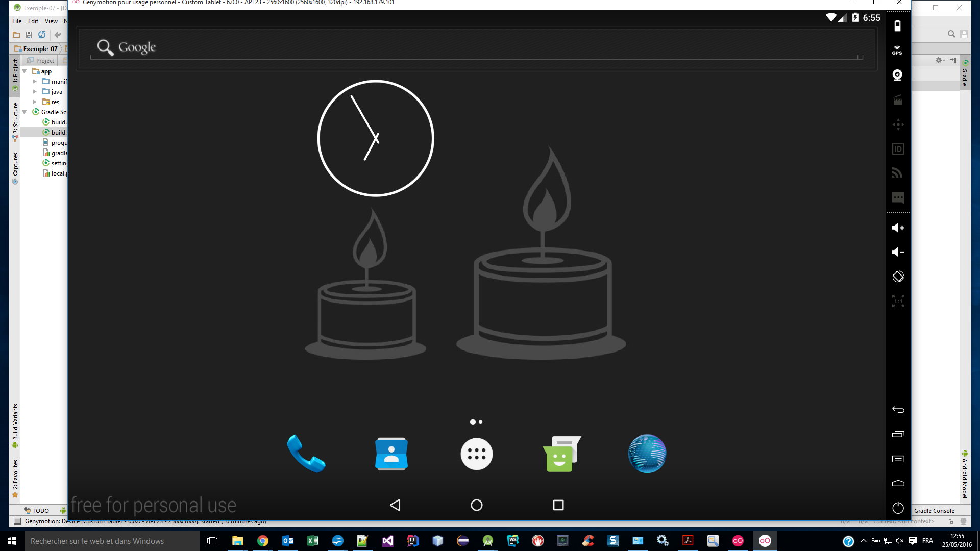Collapse the app folder in project tree

click(24, 71)
